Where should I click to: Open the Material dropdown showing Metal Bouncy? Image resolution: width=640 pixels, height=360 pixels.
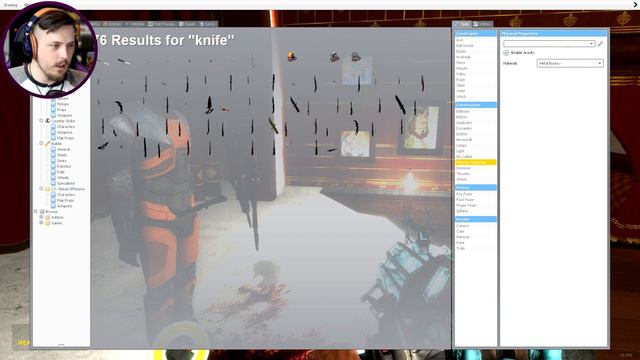click(x=570, y=63)
